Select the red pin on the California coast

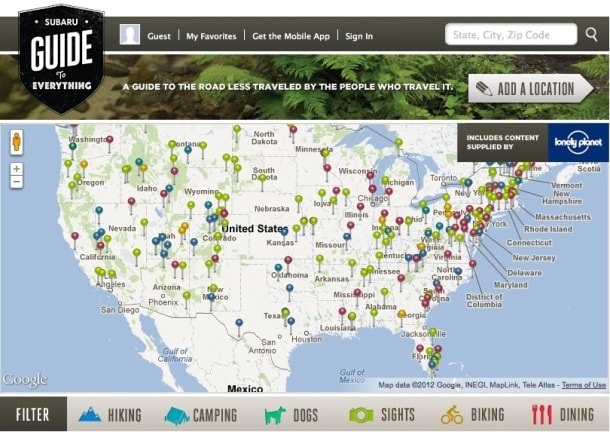75,236
